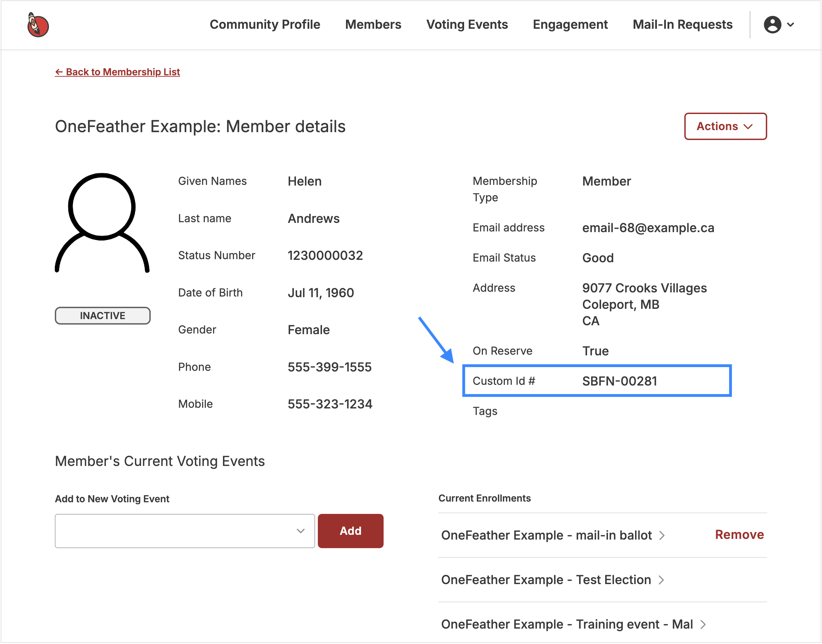Screen dimensions: 822x644
Task: Open OneFeather Example - Test Election enrollment
Action: click(x=546, y=580)
